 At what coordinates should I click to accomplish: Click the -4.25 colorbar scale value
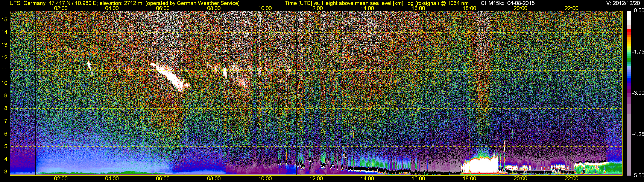(638, 134)
